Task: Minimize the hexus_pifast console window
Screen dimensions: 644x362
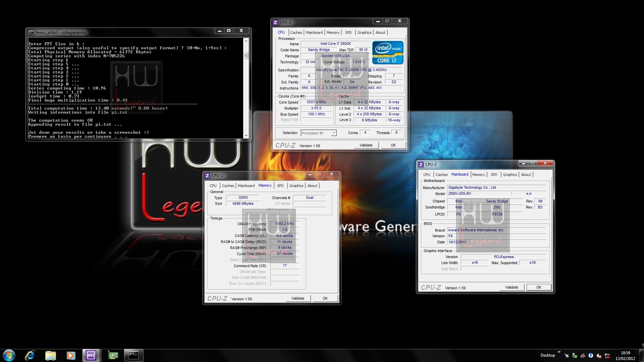Action: 219,31
